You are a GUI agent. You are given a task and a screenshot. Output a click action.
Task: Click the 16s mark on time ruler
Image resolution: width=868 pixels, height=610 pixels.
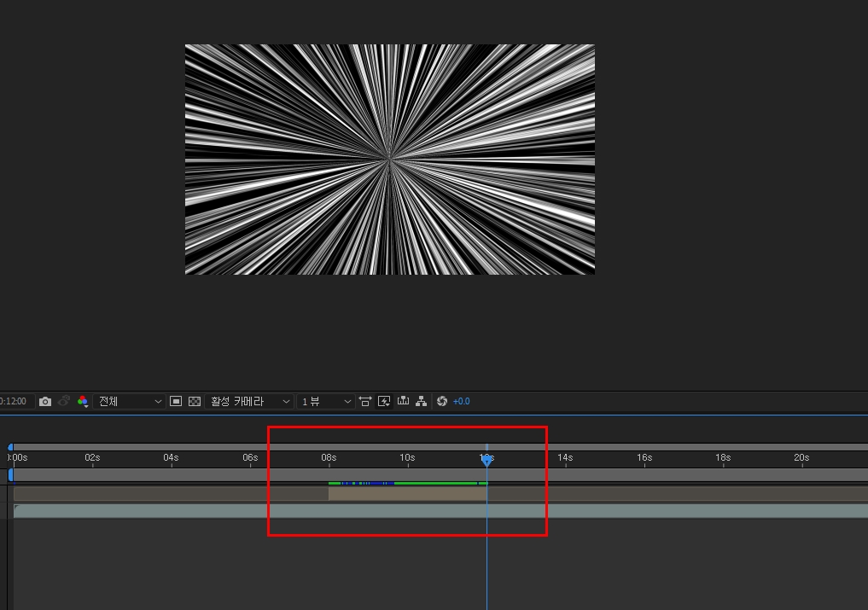[644, 458]
